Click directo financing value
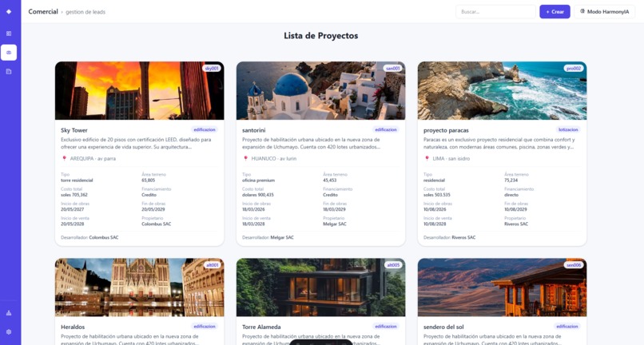Screen dimensions: 644x345 click(511, 195)
